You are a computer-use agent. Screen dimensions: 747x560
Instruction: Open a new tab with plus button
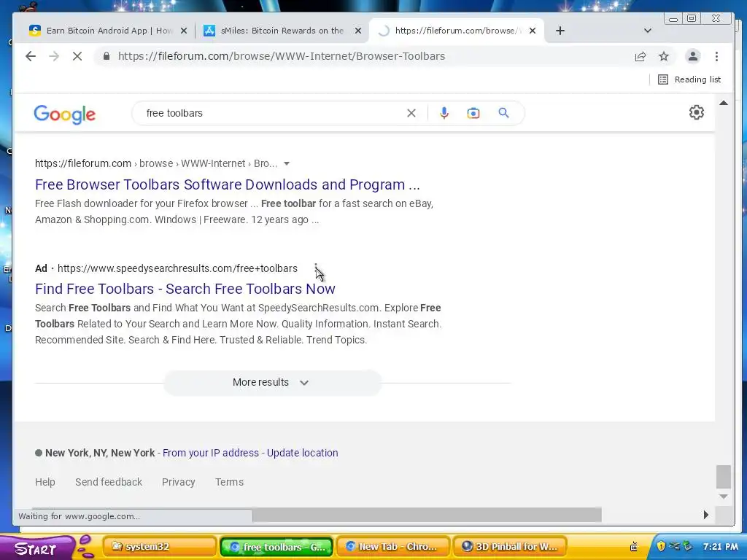coord(560,31)
